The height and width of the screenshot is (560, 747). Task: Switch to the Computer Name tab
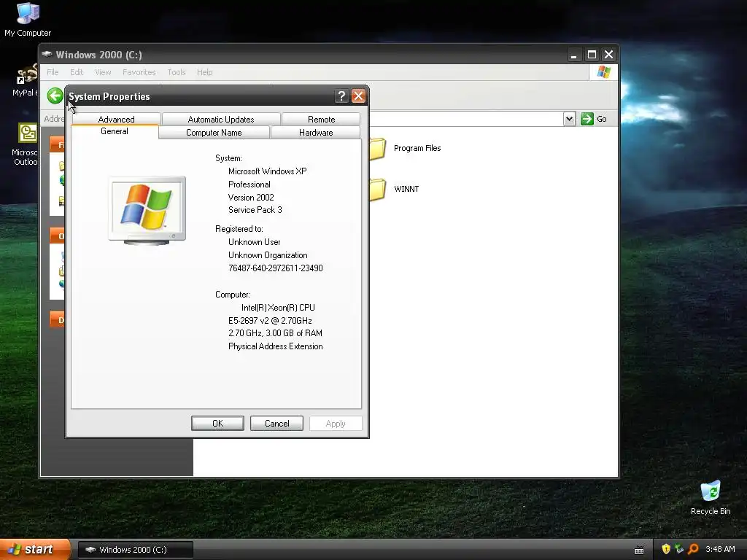click(214, 133)
